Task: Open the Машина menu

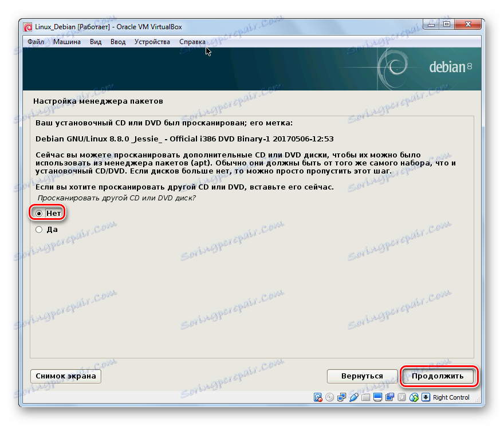Action: (67, 42)
